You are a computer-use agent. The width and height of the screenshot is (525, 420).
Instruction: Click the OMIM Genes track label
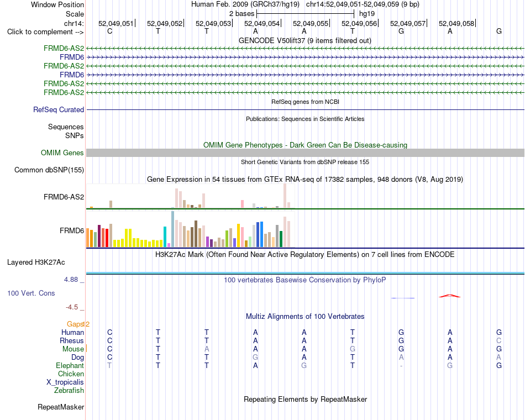62,153
